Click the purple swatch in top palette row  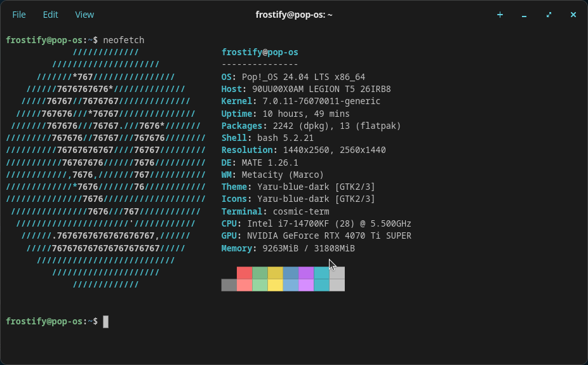pos(306,273)
